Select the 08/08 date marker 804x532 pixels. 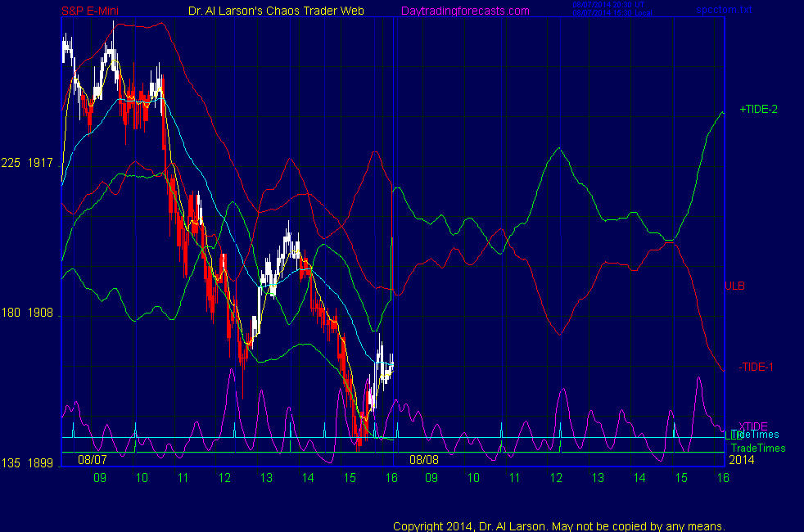pyautogui.click(x=424, y=460)
